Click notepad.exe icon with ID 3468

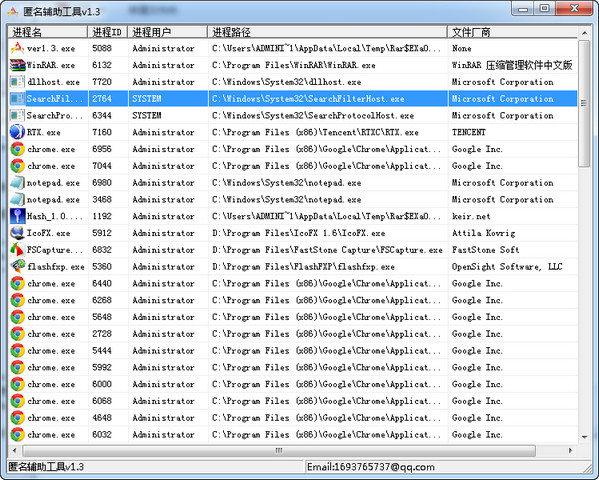click(17, 199)
